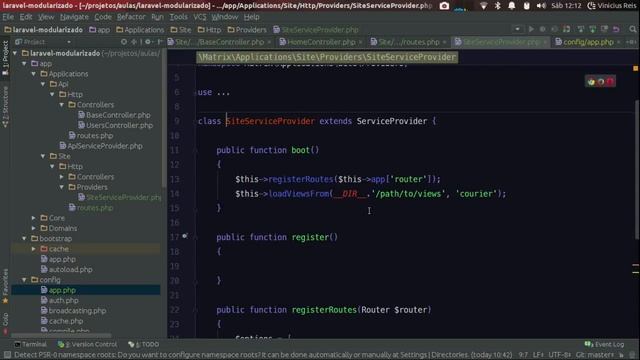Open the Wi-Fi network indicator
640x360 pixels.
[x=484, y=6]
